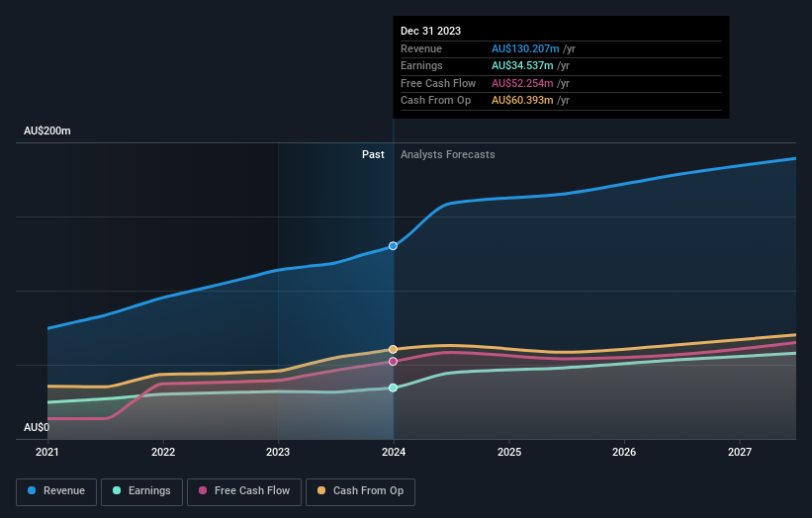
Task: Click the AU$130.207m revenue value
Action: (525, 48)
